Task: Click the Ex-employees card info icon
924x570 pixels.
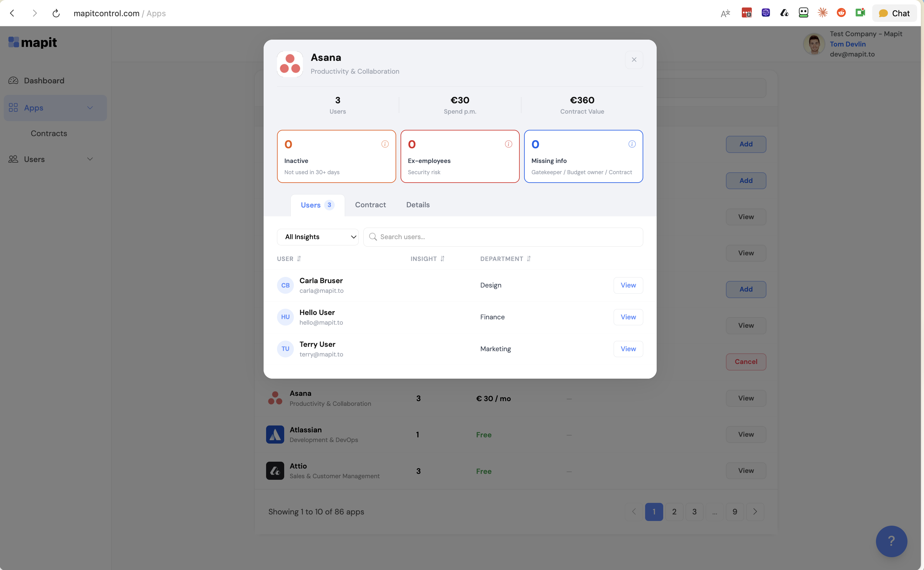Action: coord(508,144)
